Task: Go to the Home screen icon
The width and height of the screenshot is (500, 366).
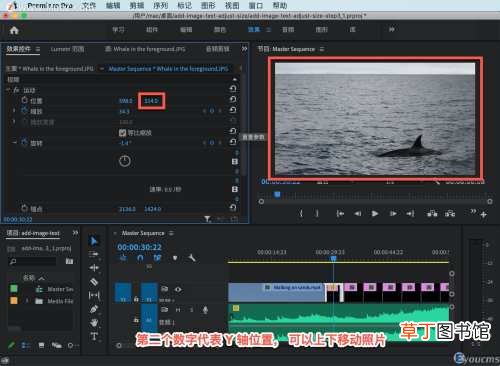Action: coord(14,30)
